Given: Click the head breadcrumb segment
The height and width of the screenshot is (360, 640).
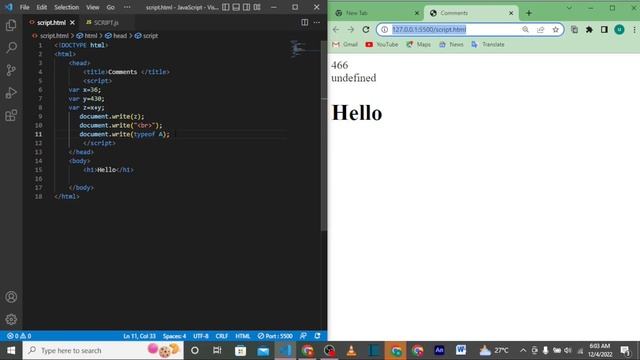Looking at the screenshot, I should click(116, 36).
